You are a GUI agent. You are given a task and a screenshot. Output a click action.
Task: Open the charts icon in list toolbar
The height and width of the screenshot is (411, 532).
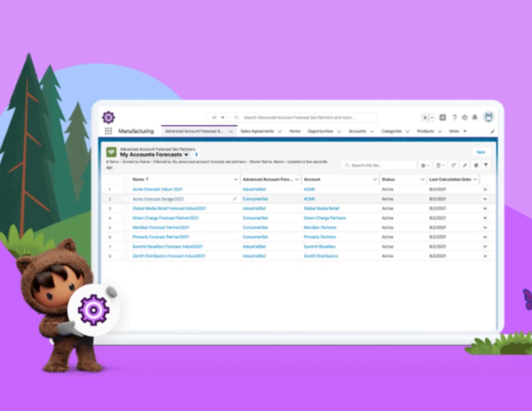(476, 165)
